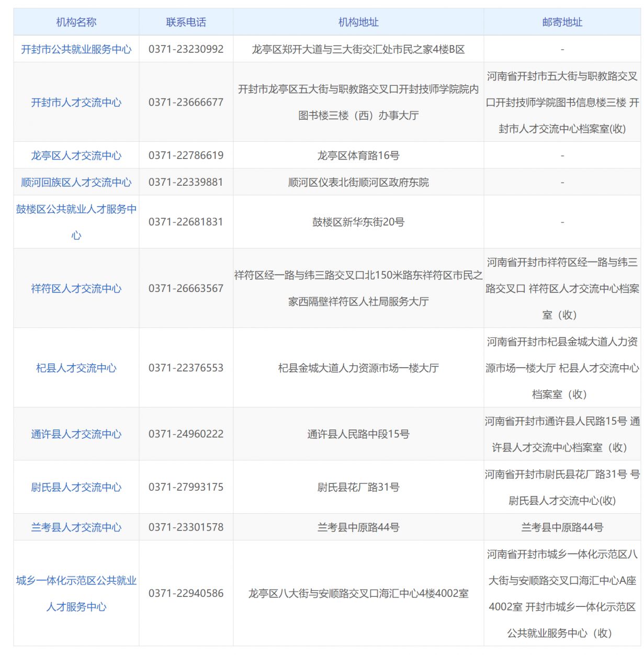Click 兰考县中原路44号 in 邮寄地址 column
Viewport: 644px width, 655px height.
point(562,527)
